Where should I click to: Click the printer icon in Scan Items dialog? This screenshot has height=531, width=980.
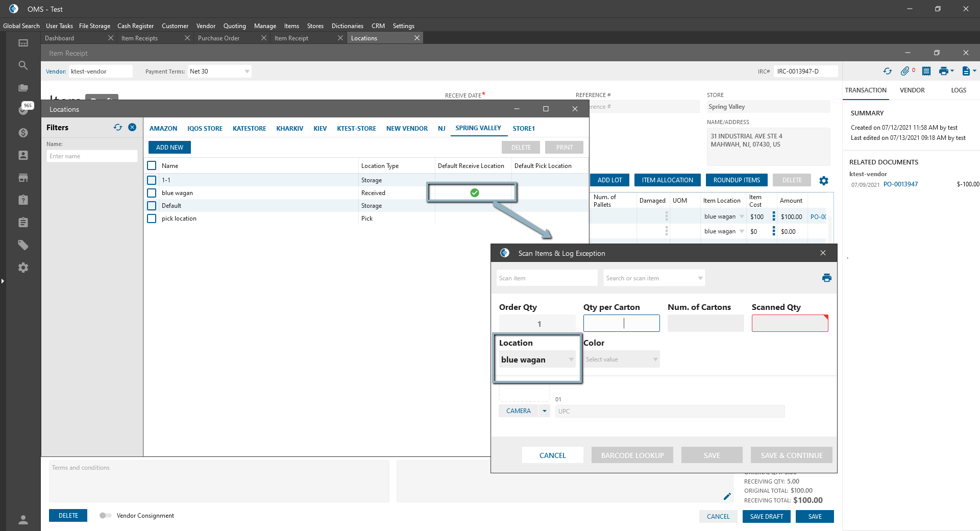[x=827, y=278]
